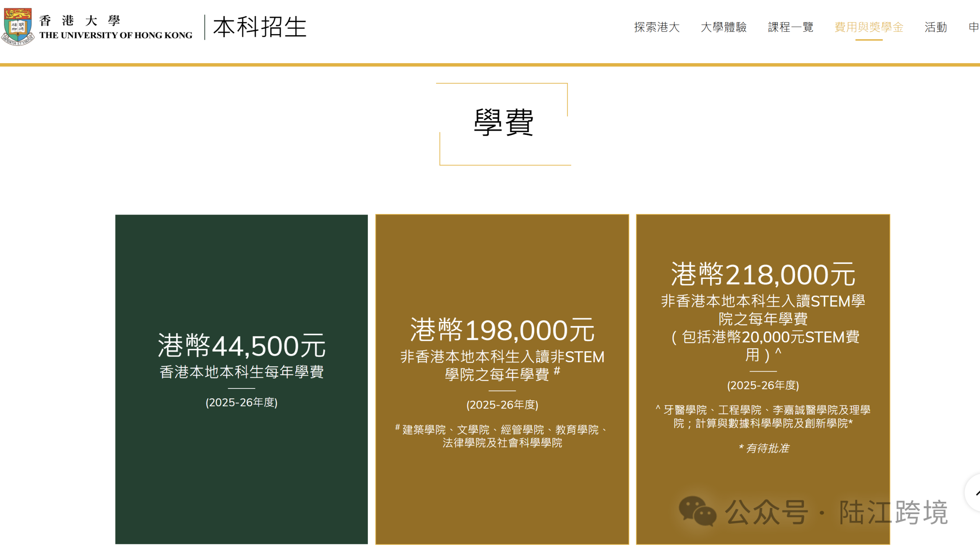Open the 活動 menu item

[936, 27]
